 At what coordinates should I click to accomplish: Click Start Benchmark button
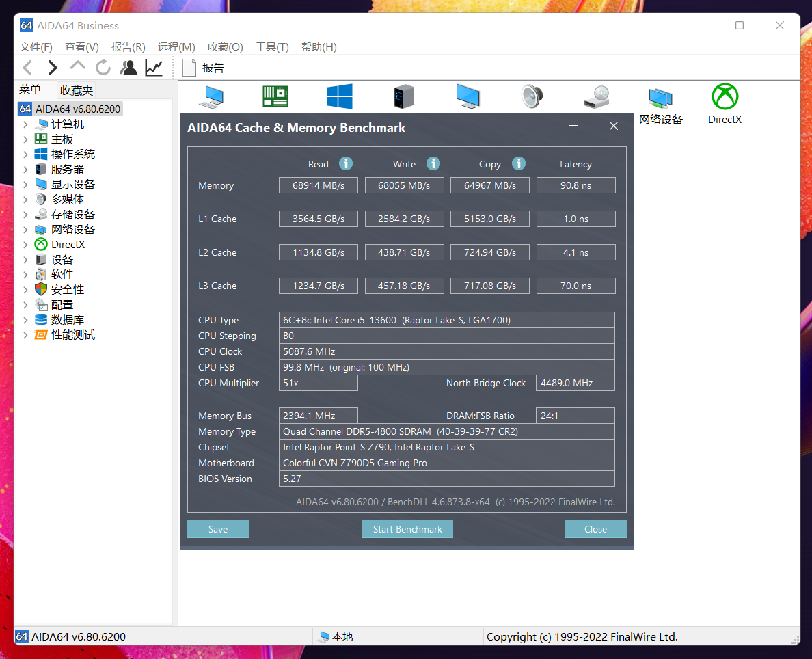407,529
